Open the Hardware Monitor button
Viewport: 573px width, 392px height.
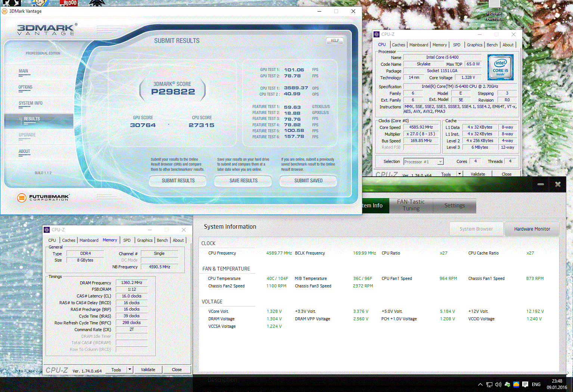[532, 229]
